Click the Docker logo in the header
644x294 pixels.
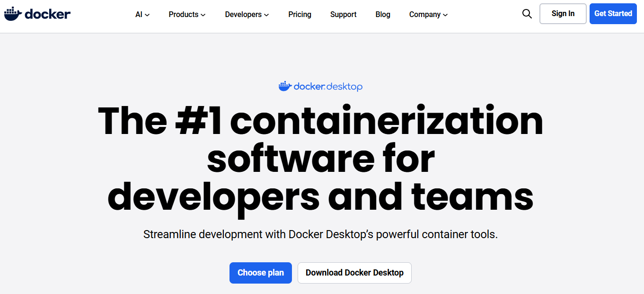click(x=37, y=14)
